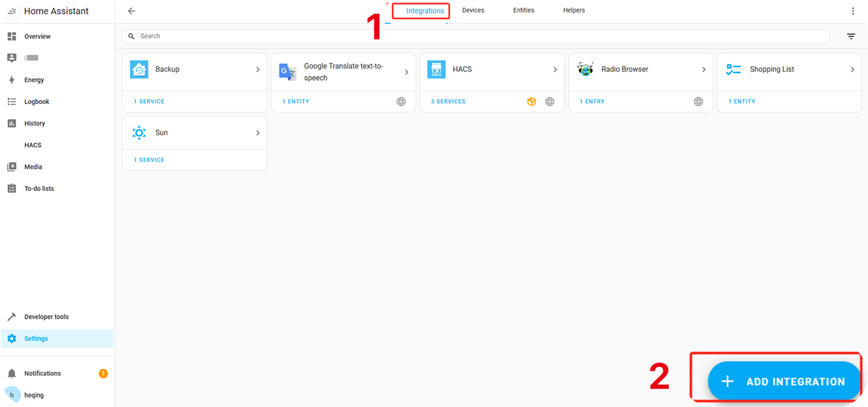Open the 1 ENTITY link under Shopping List
The width and height of the screenshot is (868, 407).
742,102
